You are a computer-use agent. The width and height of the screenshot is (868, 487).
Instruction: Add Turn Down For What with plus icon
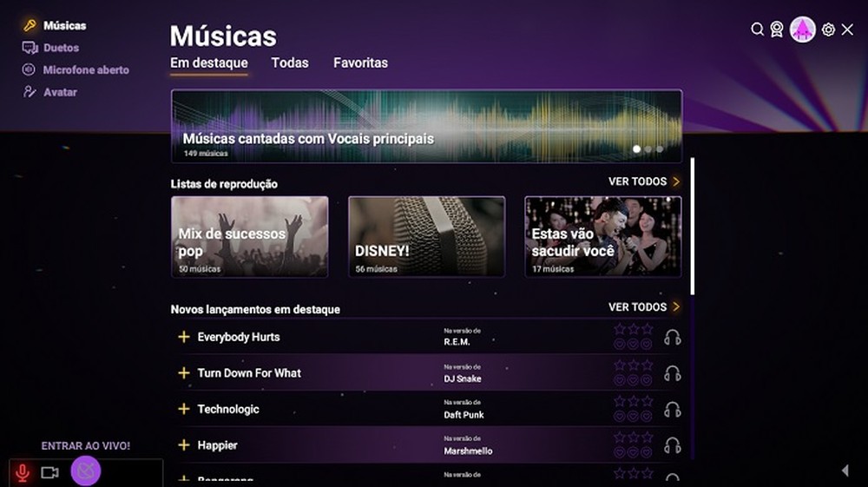pos(184,373)
